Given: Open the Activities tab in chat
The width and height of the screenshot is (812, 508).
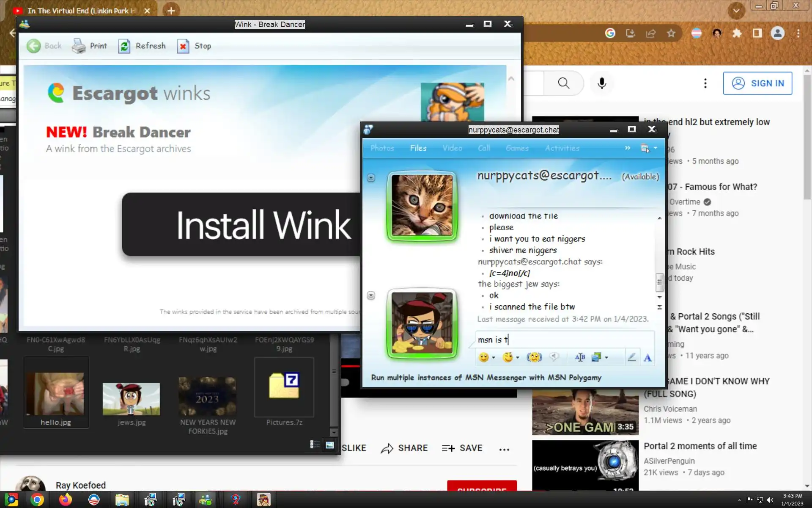Looking at the screenshot, I should click(x=562, y=148).
